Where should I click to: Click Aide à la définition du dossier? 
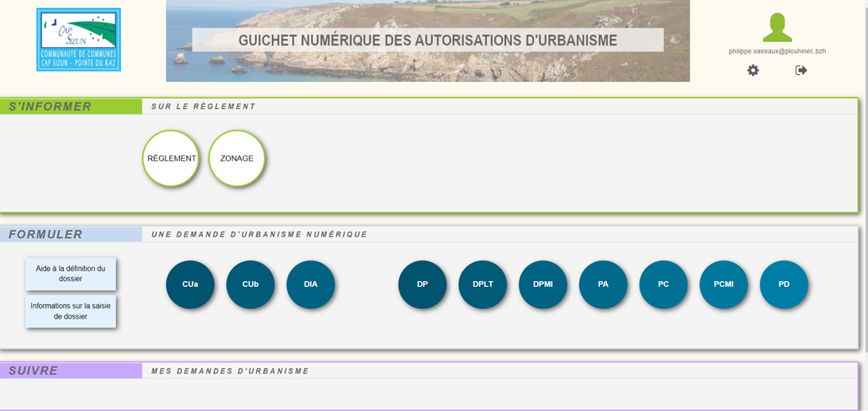[x=70, y=274]
